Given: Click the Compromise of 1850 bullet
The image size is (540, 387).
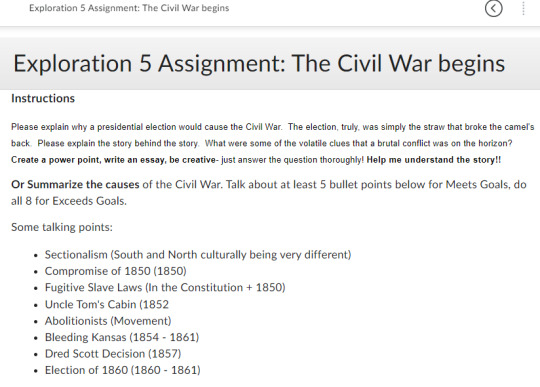Looking at the screenshot, I should coord(116,271).
